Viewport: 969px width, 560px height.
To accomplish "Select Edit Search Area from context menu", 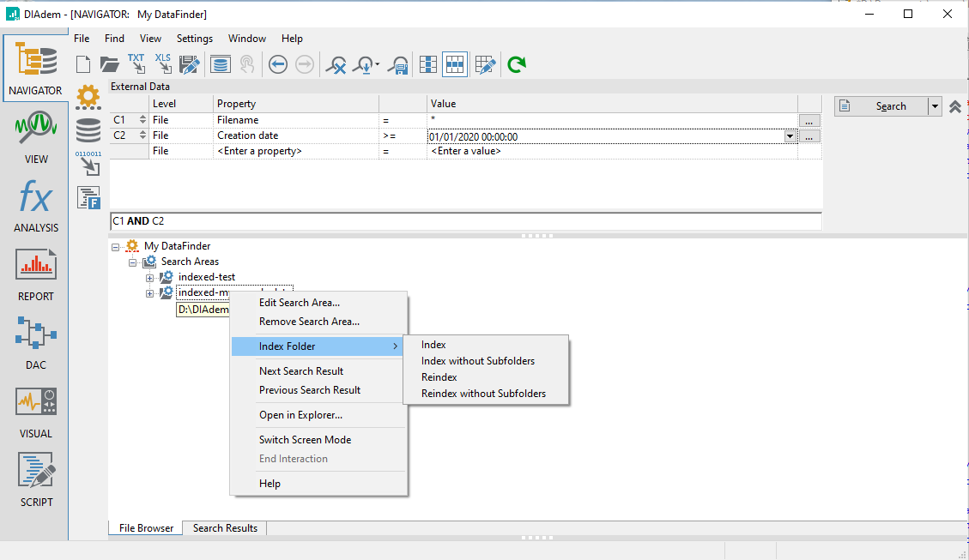I will click(300, 303).
